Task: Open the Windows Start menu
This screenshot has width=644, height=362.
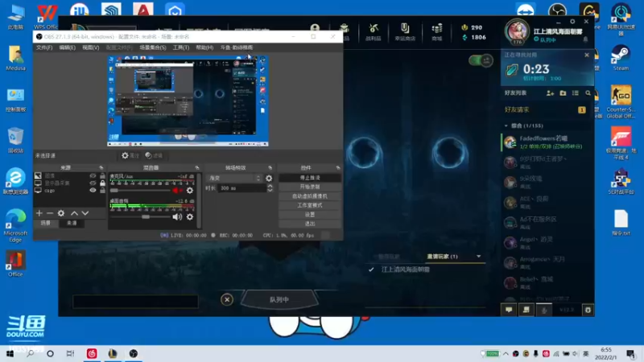Action: pyautogui.click(x=10, y=353)
